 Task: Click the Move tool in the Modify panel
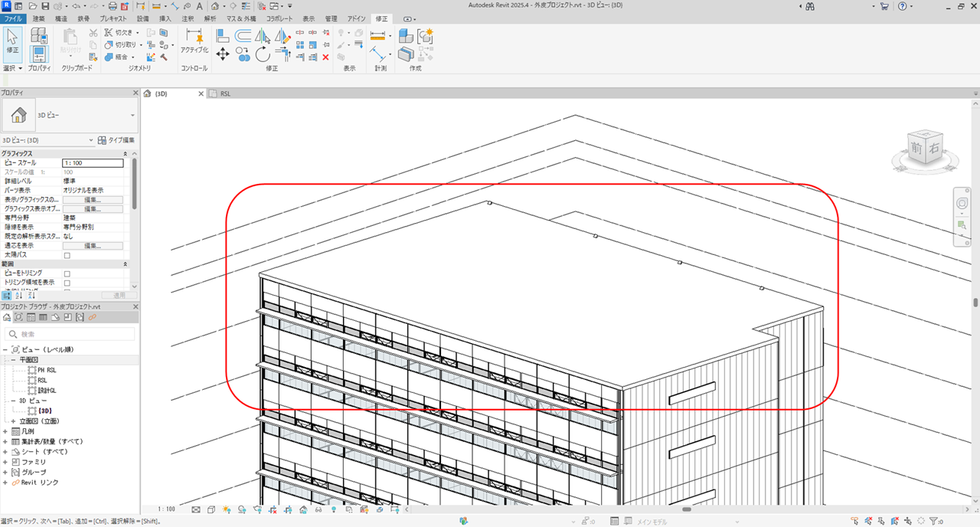(223, 54)
